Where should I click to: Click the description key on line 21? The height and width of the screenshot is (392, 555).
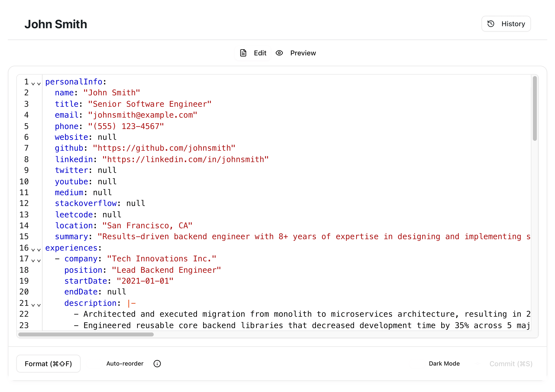(90, 303)
